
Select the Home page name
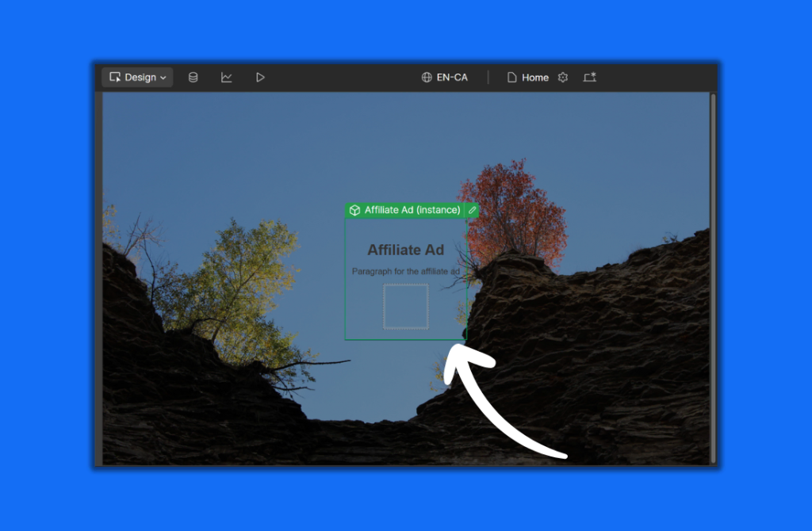click(535, 77)
